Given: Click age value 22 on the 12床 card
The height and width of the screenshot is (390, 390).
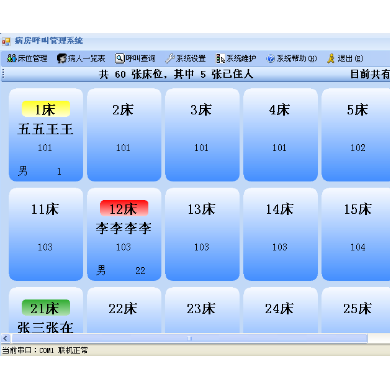Looking at the screenshot, I should pyautogui.click(x=140, y=271).
